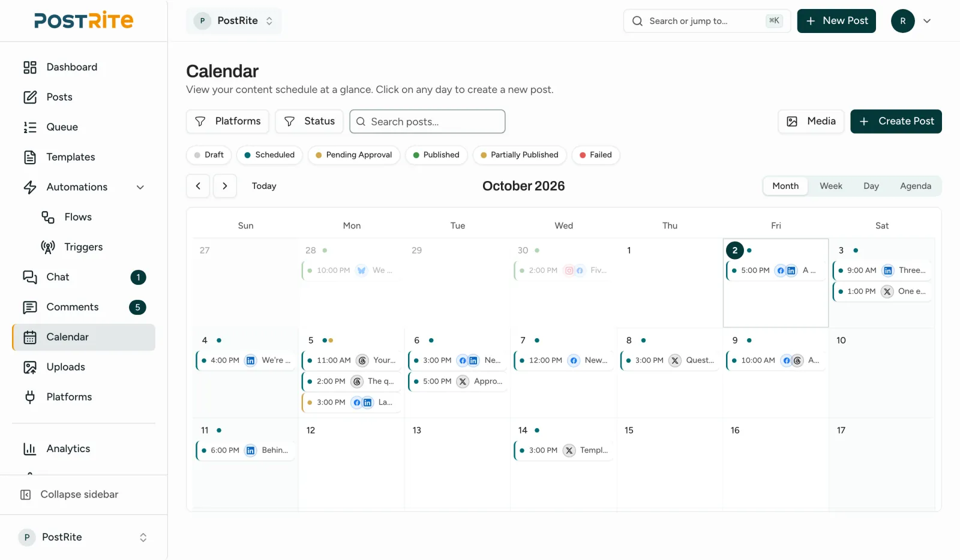Switch to Week view
Viewport: 960px width, 560px height.
pos(831,186)
